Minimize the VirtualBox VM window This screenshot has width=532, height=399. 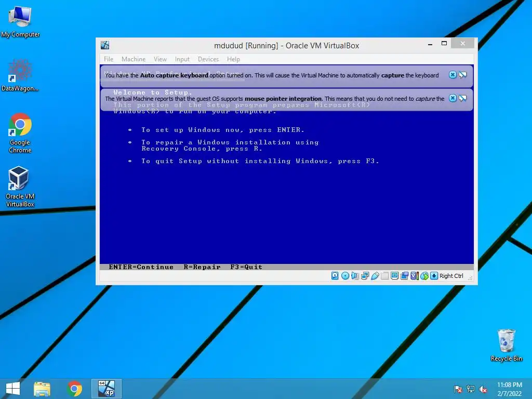pos(430,44)
